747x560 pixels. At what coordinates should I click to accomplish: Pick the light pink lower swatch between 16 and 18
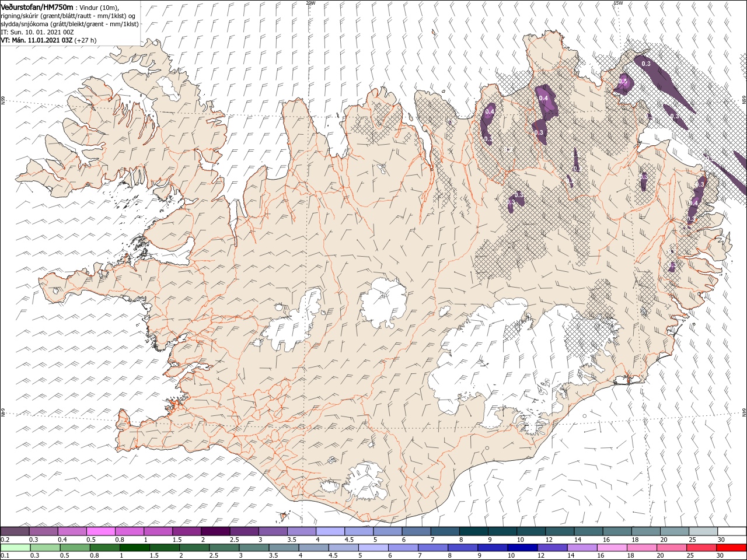(612, 548)
